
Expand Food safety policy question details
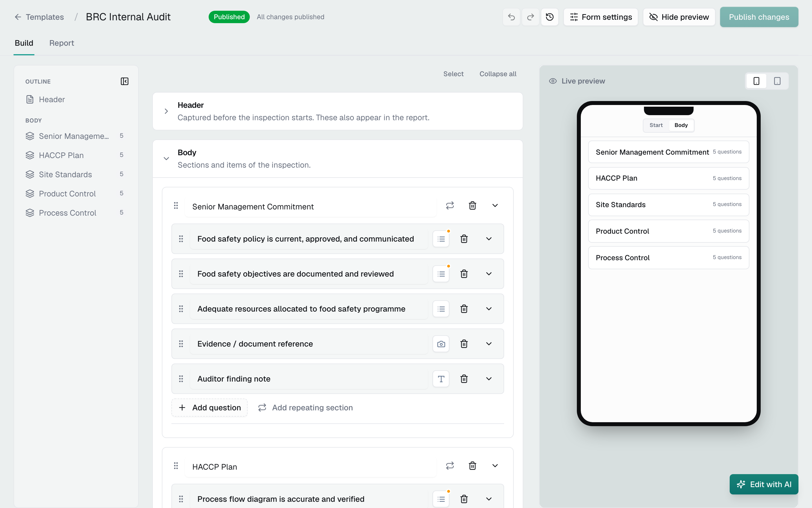489,239
